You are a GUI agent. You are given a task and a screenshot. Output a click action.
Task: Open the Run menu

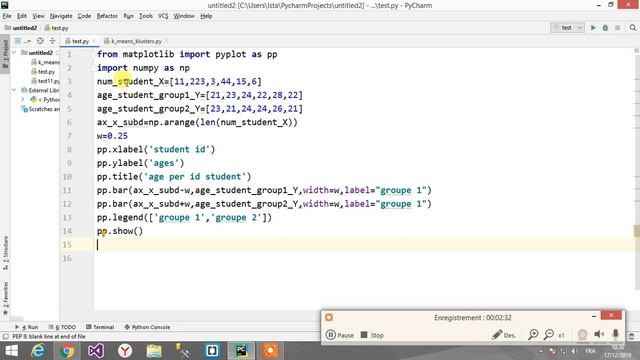(x=128, y=16)
